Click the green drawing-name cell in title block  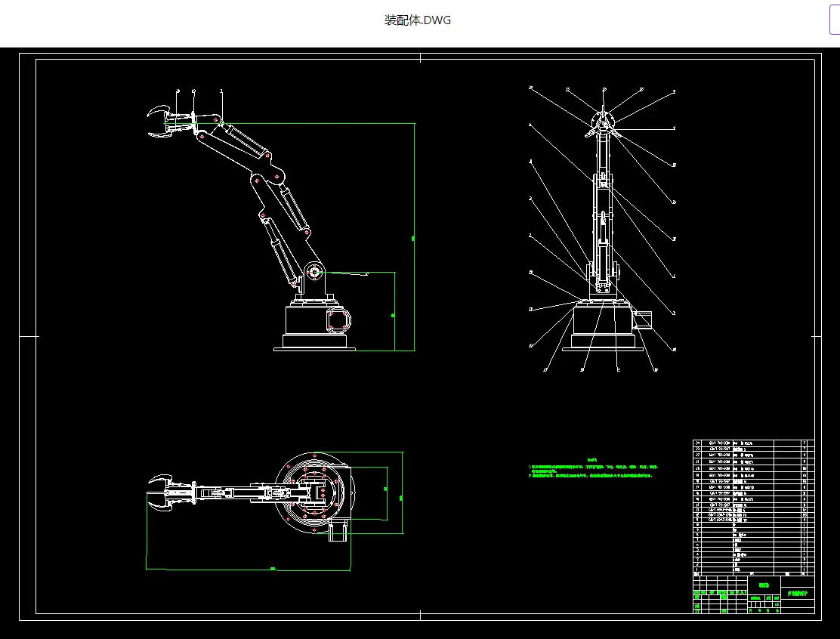coord(763,585)
